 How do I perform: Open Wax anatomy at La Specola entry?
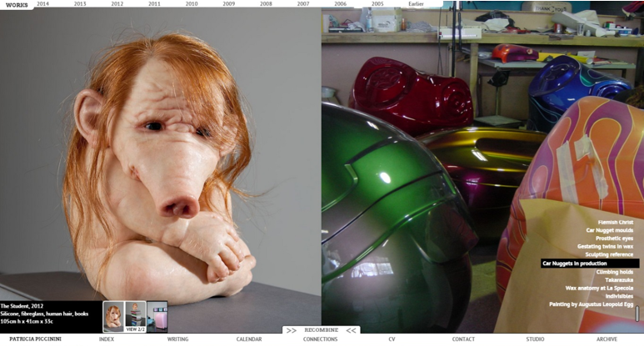tap(599, 288)
